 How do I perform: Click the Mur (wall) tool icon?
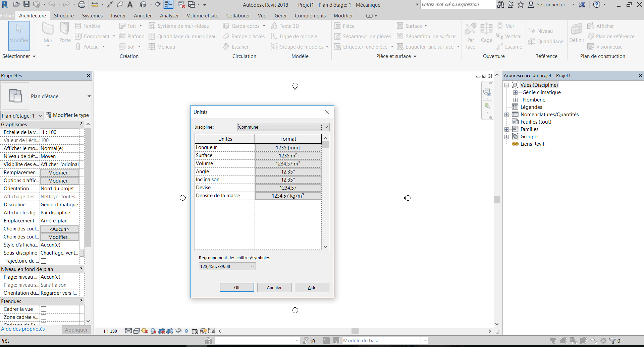pyautogui.click(x=48, y=30)
